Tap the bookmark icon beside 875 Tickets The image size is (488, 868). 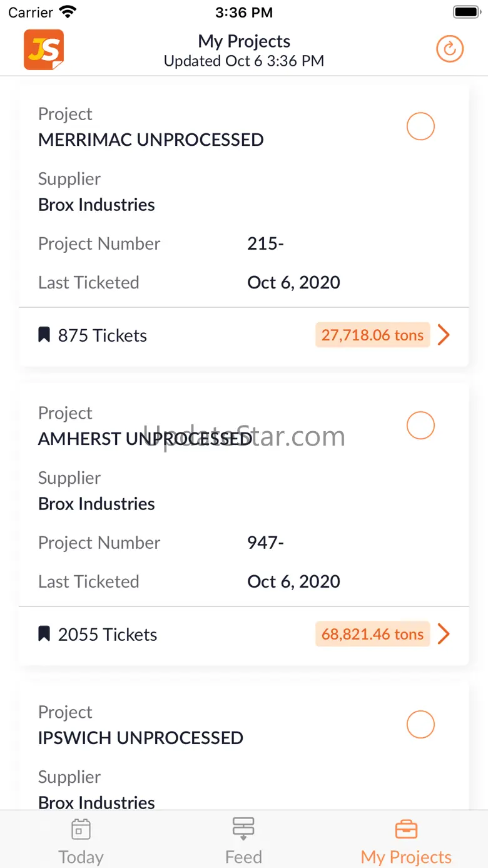tap(44, 335)
